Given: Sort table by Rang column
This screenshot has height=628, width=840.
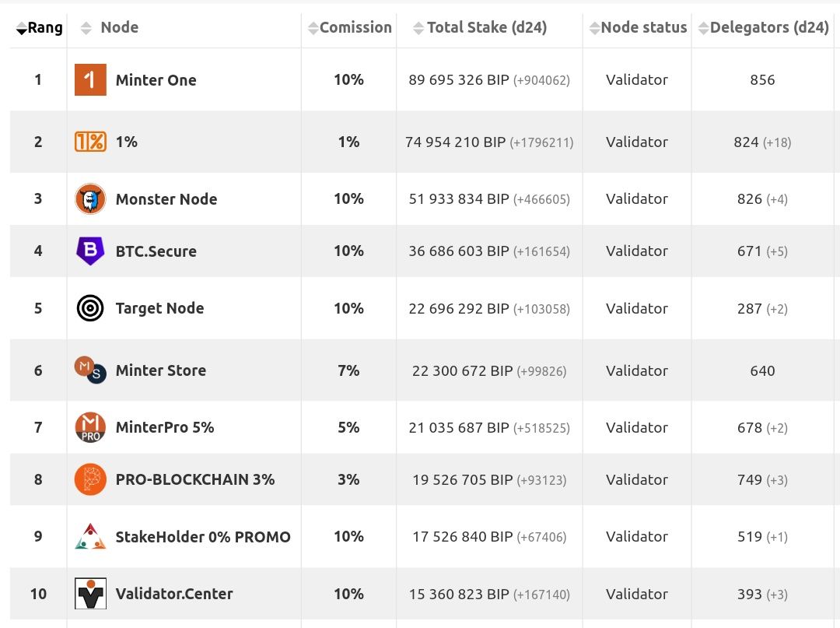Looking at the screenshot, I should (39, 28).
